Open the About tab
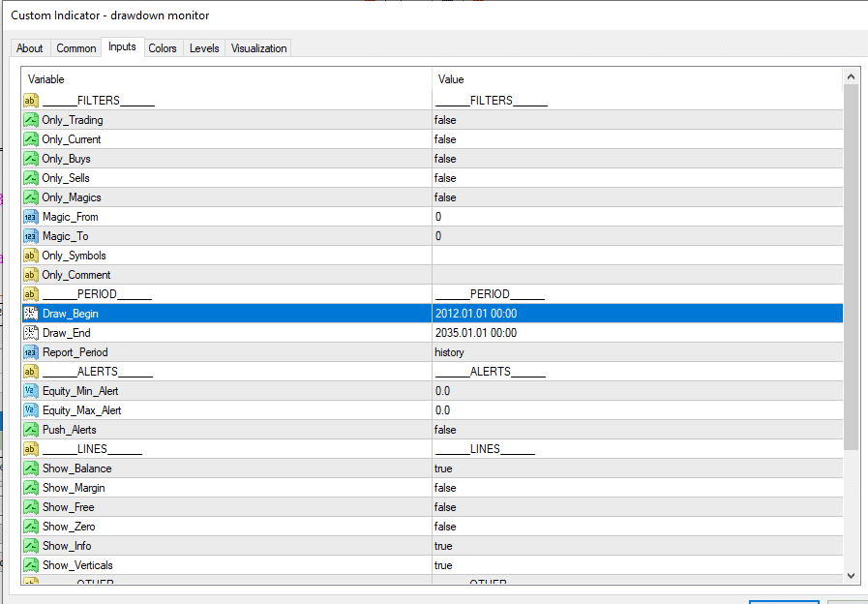 pos(30,48)
